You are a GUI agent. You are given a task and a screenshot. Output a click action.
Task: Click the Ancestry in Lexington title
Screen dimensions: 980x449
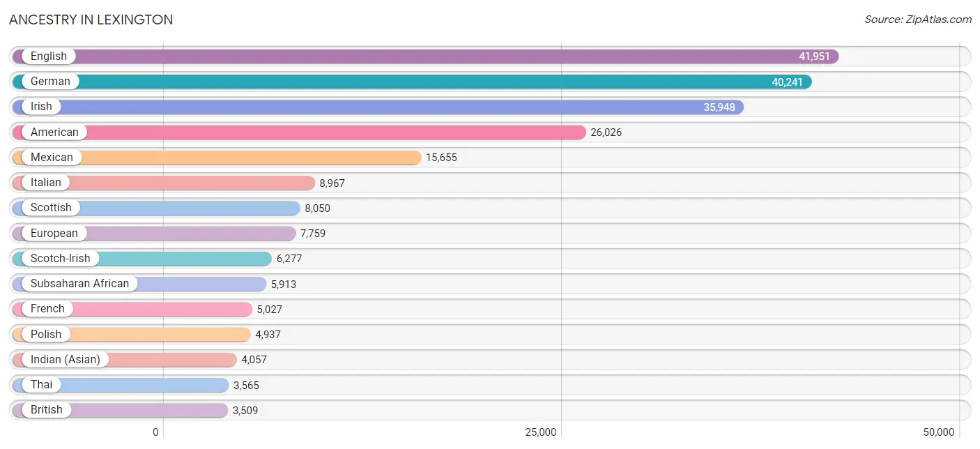(91, 20)
